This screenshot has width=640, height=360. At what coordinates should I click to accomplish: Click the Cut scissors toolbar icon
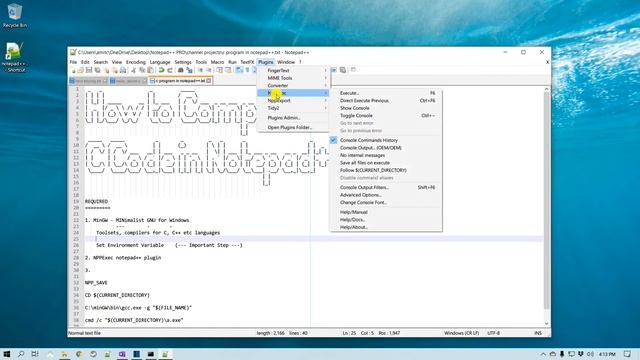click(133, 70)
